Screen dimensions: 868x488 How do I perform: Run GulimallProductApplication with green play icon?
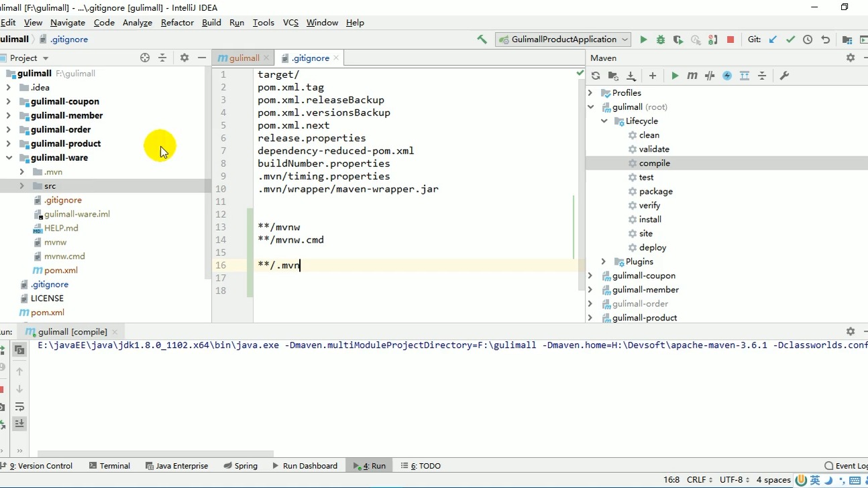(x=643, y=40)
